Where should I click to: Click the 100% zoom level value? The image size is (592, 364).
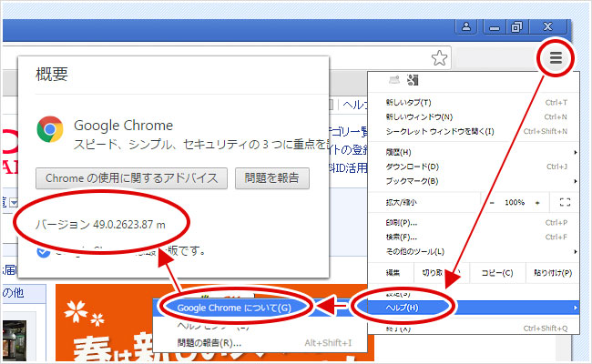[515, 203]
